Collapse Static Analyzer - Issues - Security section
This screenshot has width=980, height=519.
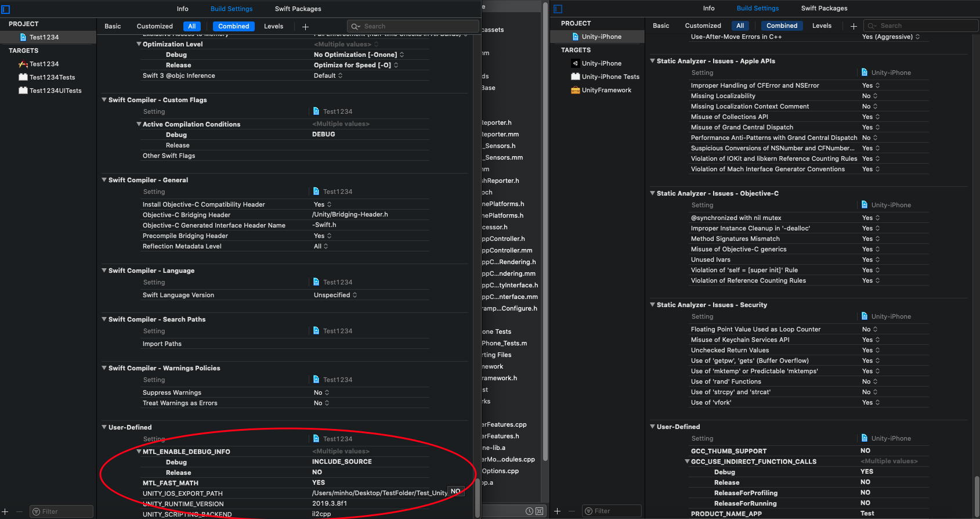(652, 305)
